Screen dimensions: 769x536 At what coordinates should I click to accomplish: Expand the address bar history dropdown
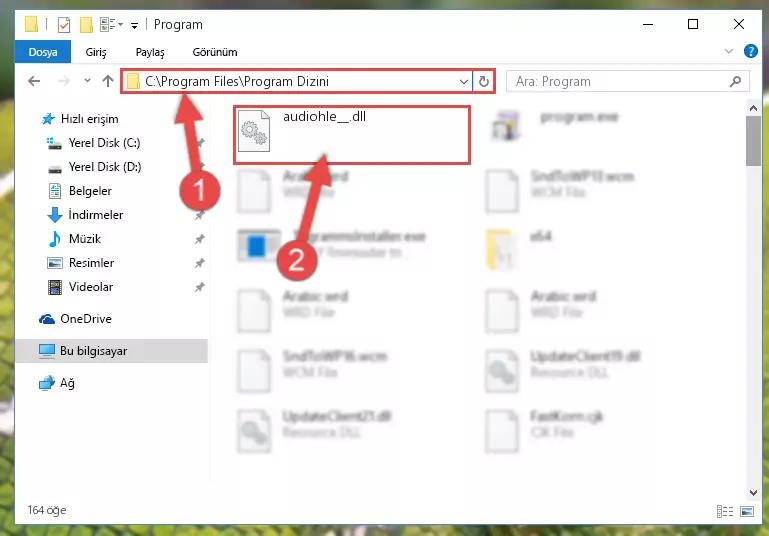(x=463, y=81)
